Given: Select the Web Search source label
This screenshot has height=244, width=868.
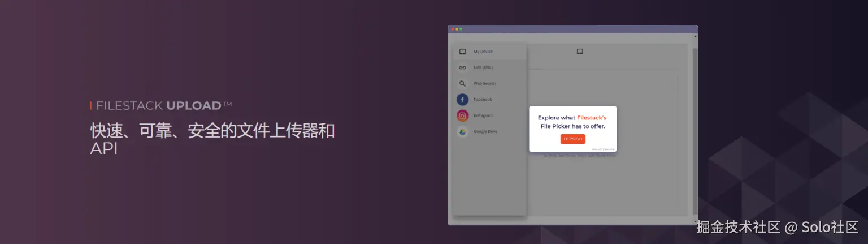Looking at the screenshot, I should pyautogui.click(x=484, y=83).
